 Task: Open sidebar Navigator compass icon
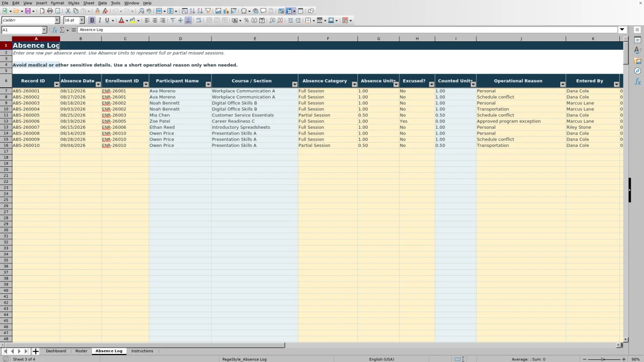(x=638, y=71)
